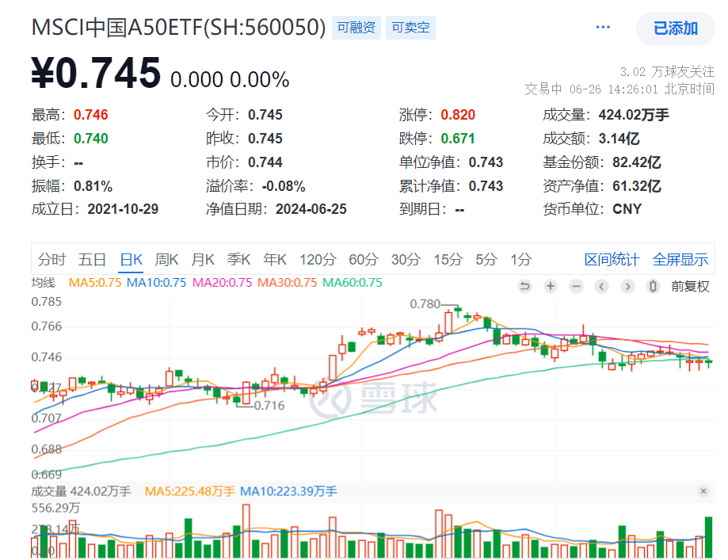Screen dimensions: 728x560
Task: Click the 均线 moving average label
Action: 44,282
